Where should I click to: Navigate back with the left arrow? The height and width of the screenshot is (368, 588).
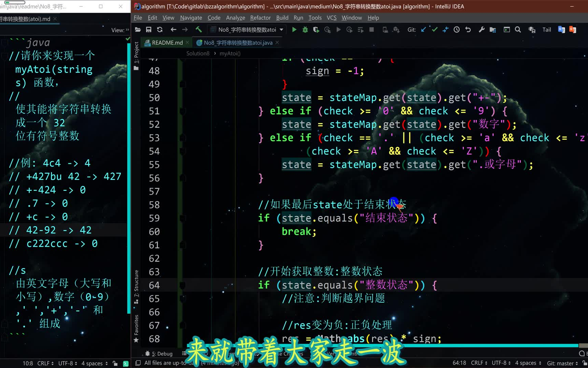173,30
